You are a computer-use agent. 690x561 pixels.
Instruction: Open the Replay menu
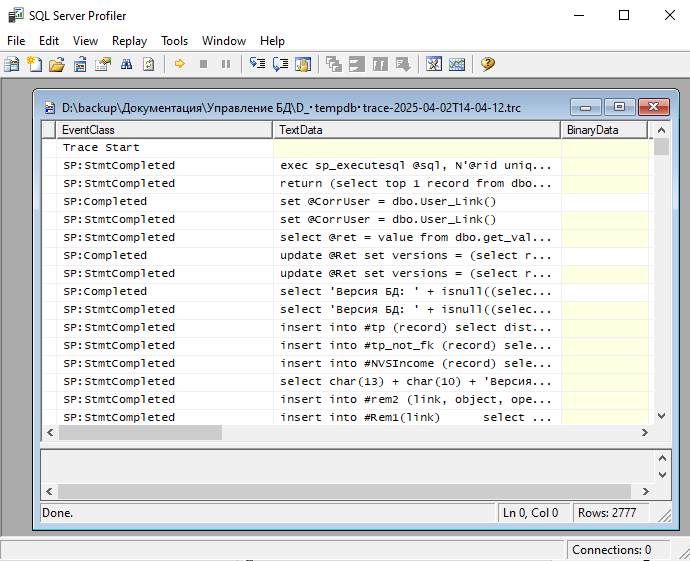coord(129,41)
